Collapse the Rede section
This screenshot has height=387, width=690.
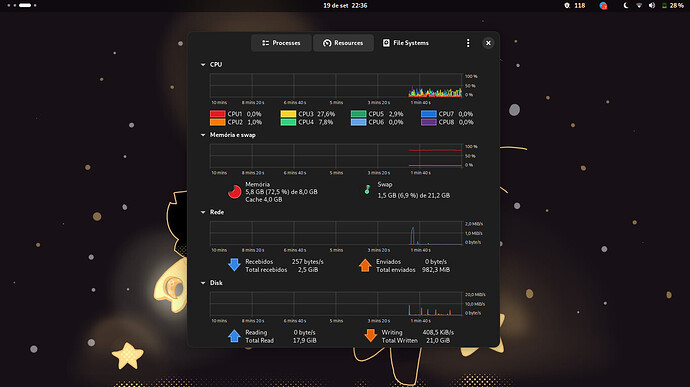(203, 212)
